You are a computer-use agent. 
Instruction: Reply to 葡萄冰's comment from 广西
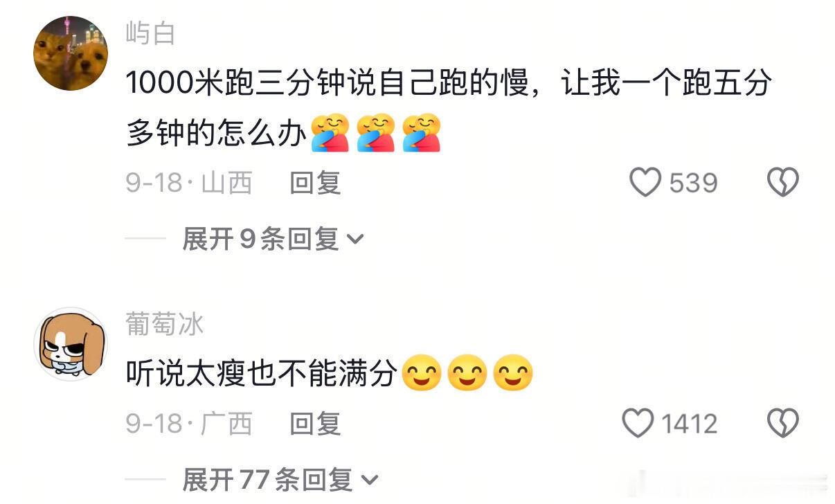click(x=315, y=423)
